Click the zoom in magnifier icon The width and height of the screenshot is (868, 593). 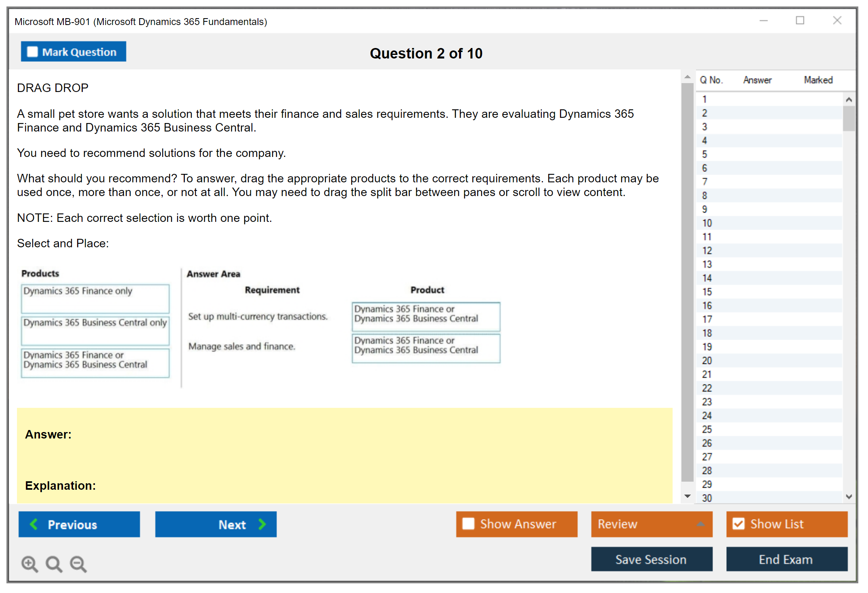pos(29,564)
